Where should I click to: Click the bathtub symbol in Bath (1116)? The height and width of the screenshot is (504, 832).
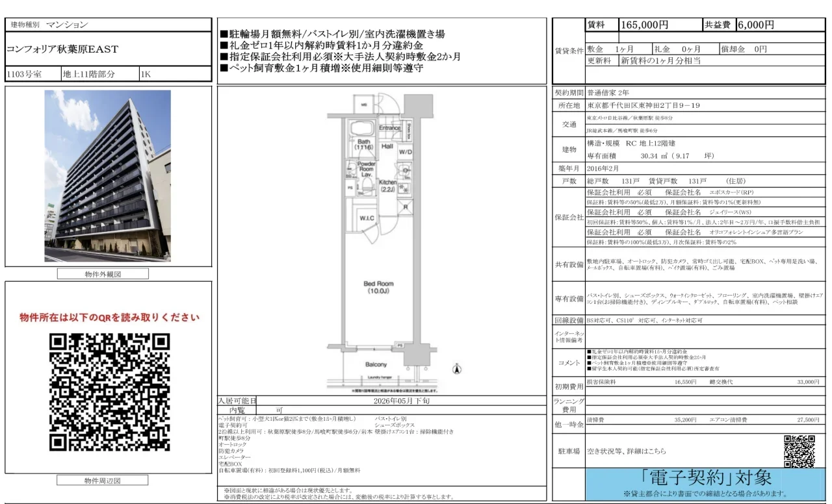[361, 129]
